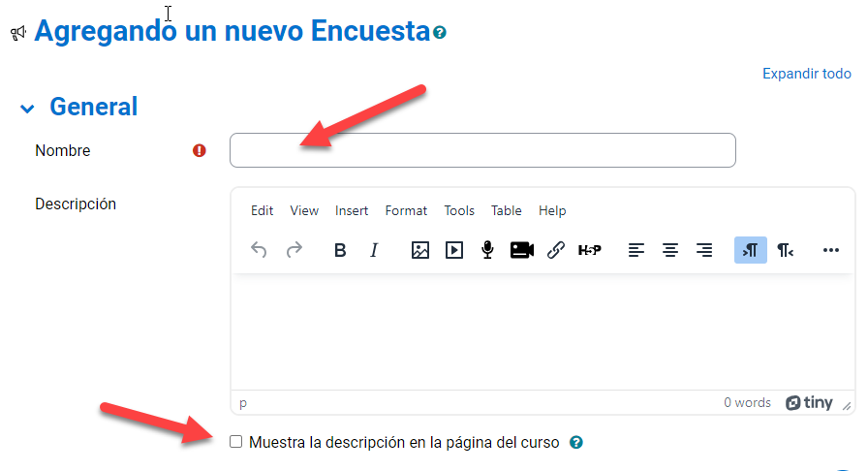Collapse the General section chevron

click(x=27, y=109)
